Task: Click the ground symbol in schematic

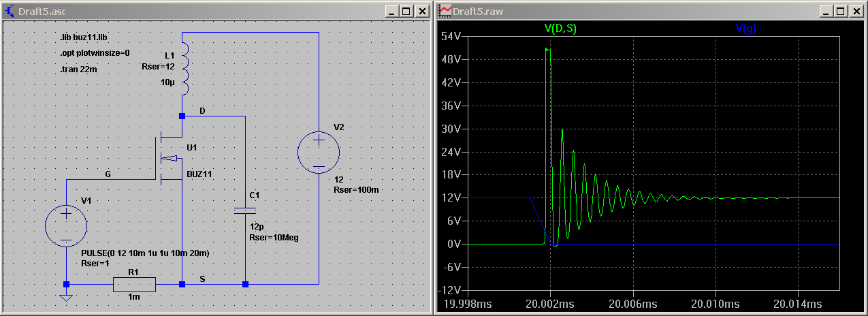Action: 65,297
